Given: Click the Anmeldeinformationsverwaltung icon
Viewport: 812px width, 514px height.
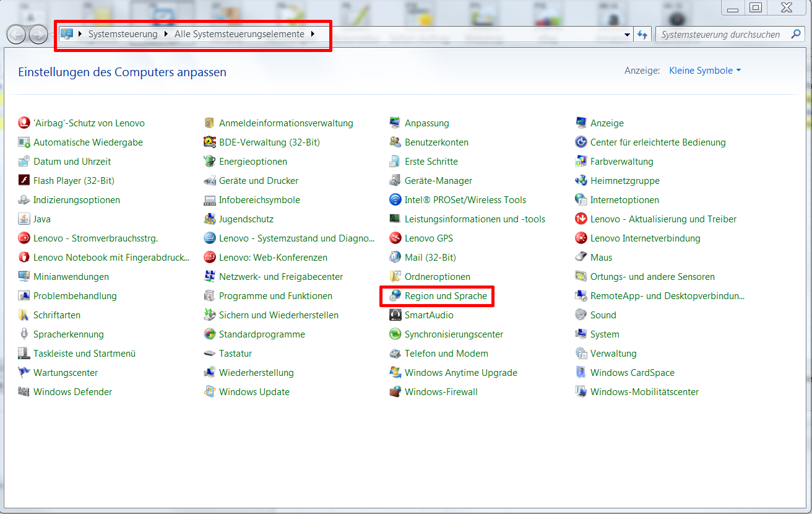Looking at the screenshot, I should click(209, 123).
